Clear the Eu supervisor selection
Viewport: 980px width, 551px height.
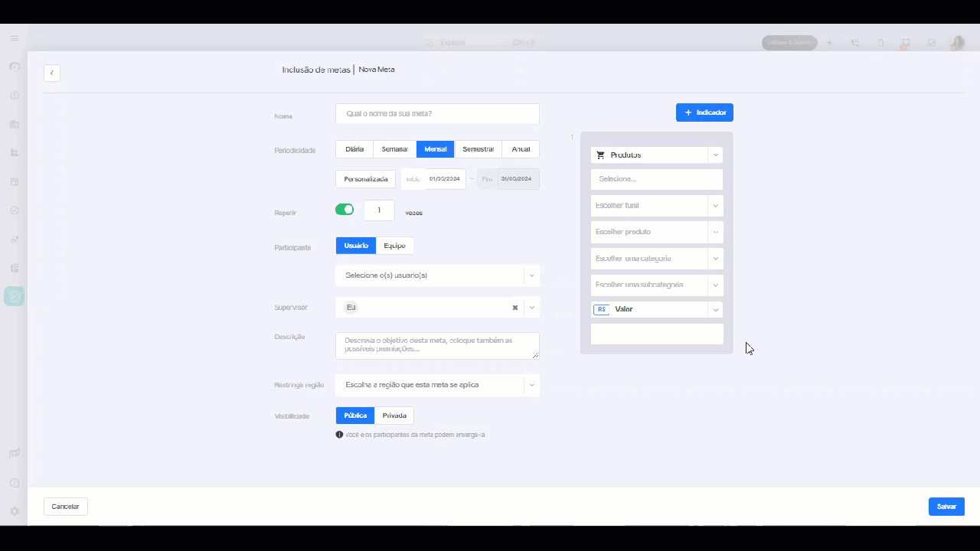click(515, 308)
